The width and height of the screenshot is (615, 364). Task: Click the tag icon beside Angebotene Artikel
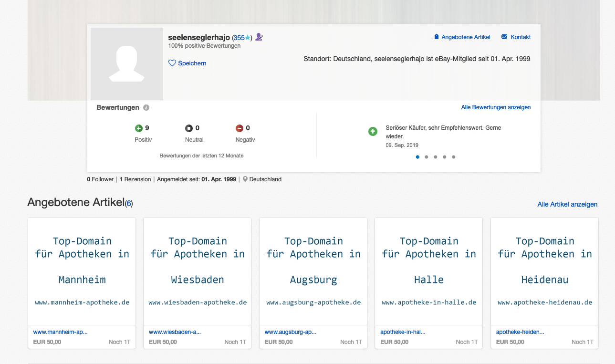436,37
